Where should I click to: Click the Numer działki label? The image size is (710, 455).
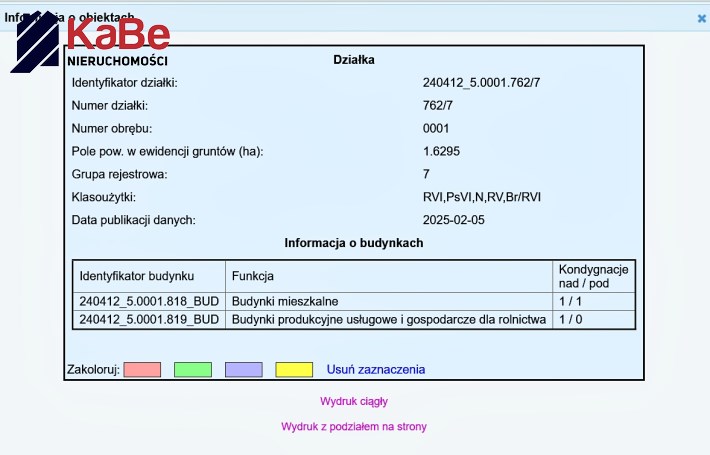point(110,105)
